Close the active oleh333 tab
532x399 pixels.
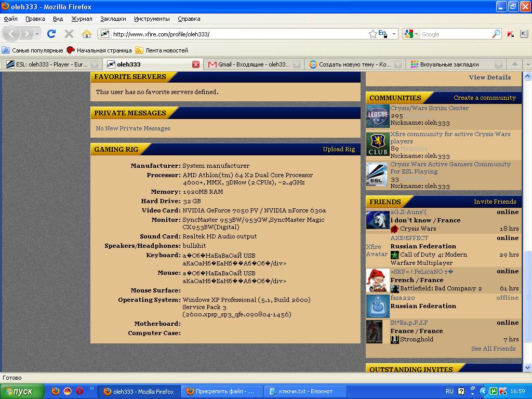pyautogui.click(x=196, y=64)
